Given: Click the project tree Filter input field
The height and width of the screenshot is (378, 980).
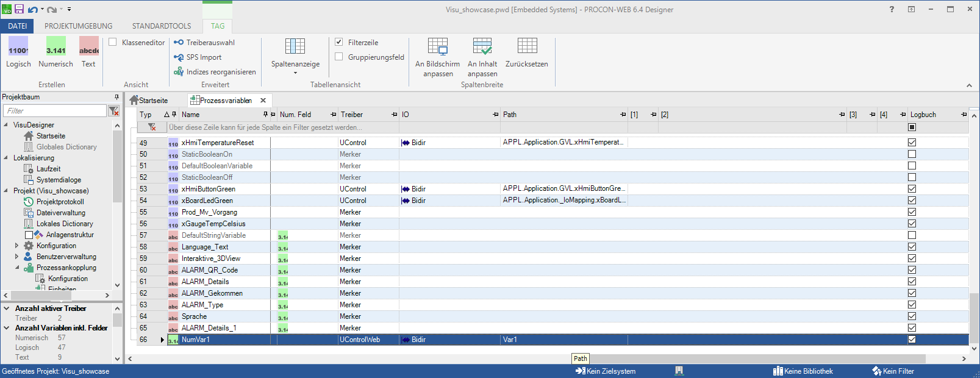Looking at the screenshot, I should (55, 111).
